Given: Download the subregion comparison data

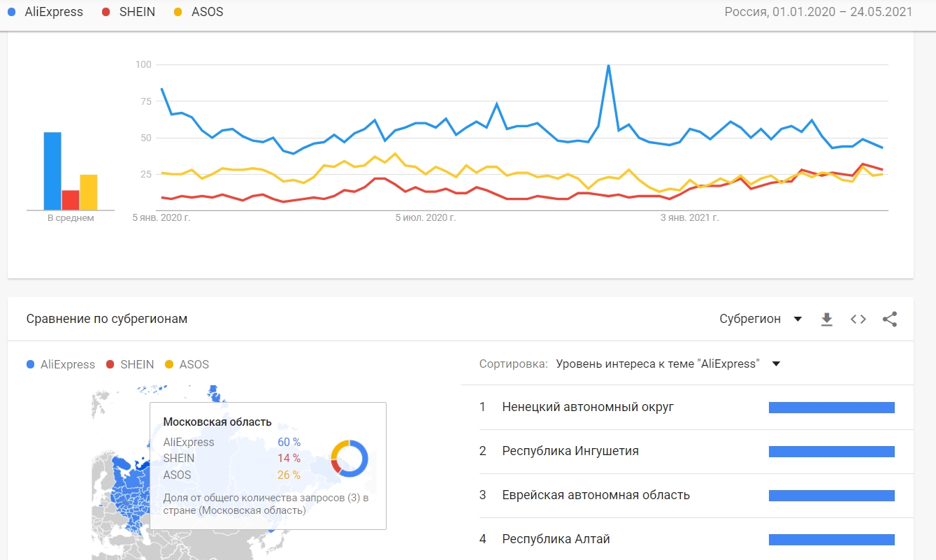Looking at the screenshot, I should tap(827, 320).
